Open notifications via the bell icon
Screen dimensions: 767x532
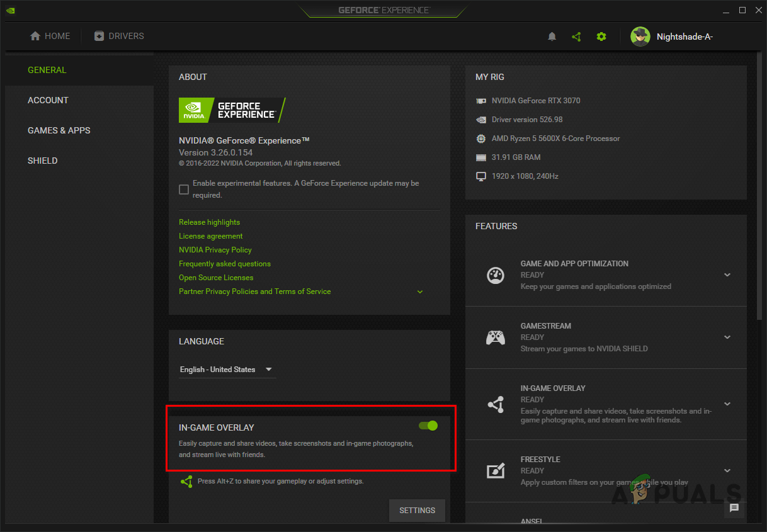click(x=552, y=36)
